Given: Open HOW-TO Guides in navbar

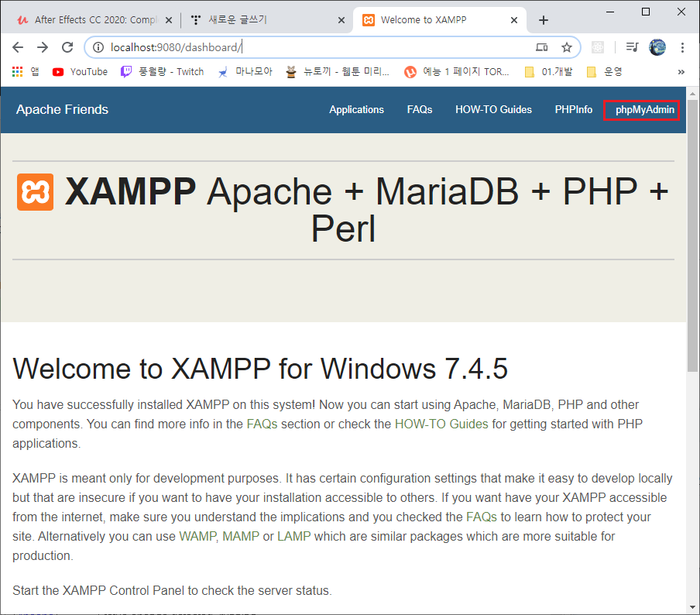Looking at the screenshot, I should click(493, 110).
